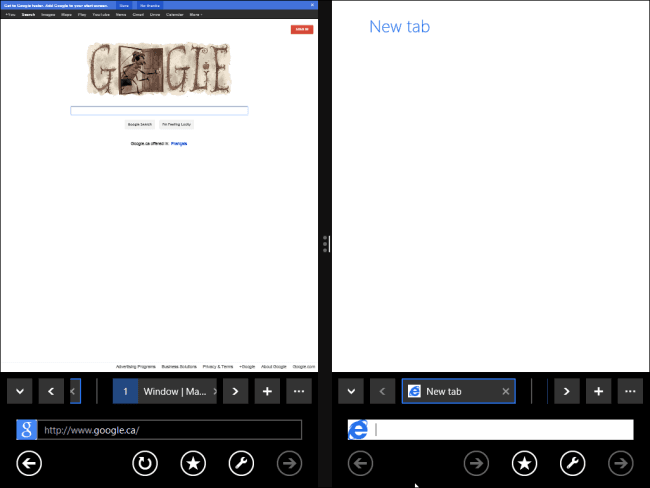Open YouTube in the Google bar
Screen dimensions: 650x488
coord(101,15)
